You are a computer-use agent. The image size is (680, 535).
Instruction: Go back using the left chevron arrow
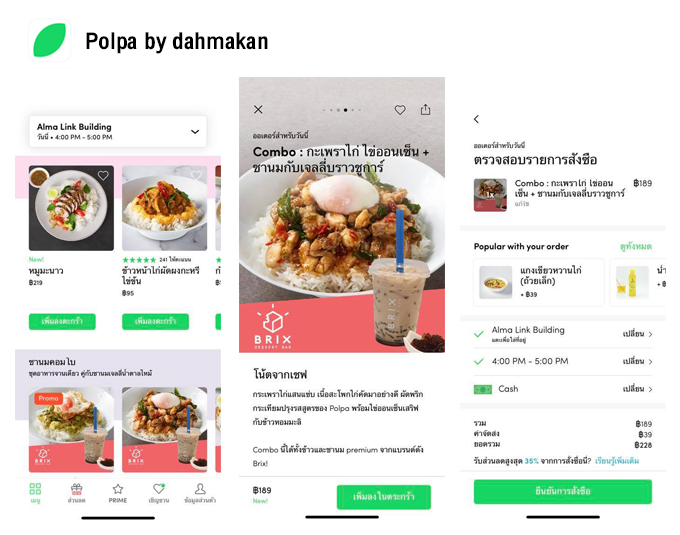click(477, 119)
